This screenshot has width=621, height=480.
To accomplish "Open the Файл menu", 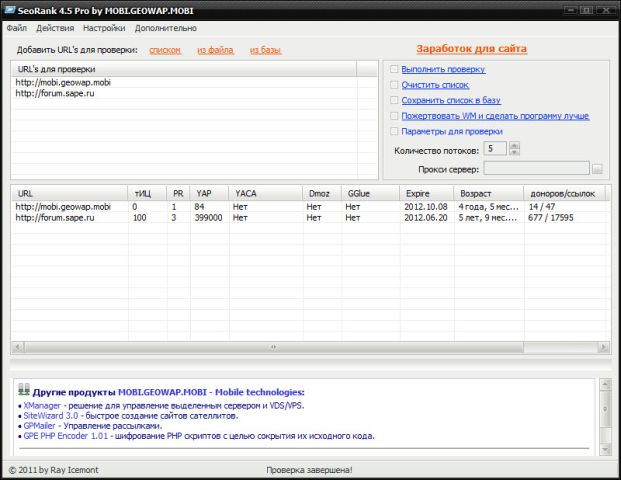I will (17, 28).
